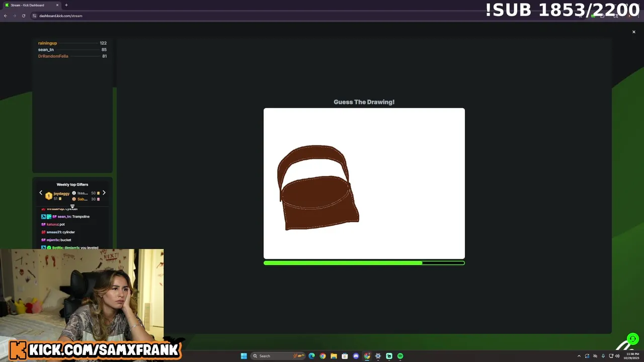Open the volume control tray icon
644x362 pixels.
(x=617, y=356)
